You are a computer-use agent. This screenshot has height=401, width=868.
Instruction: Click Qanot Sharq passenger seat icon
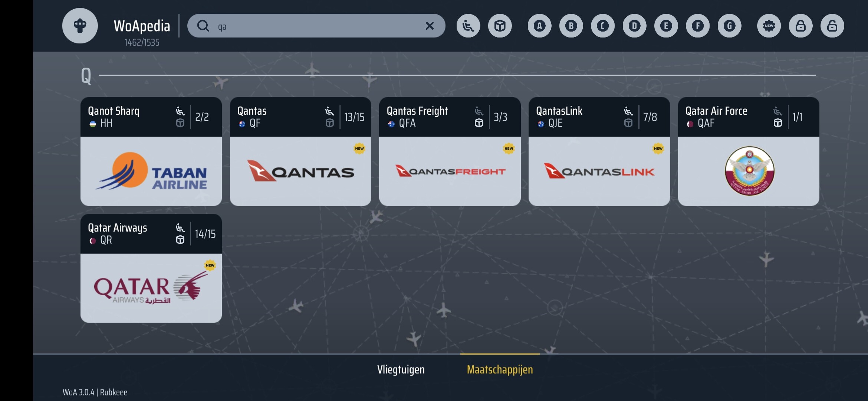pos(180,111)
